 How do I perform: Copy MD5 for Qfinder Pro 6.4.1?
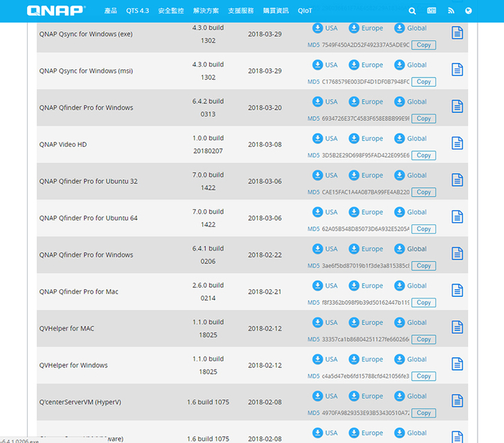coord(424,266)
